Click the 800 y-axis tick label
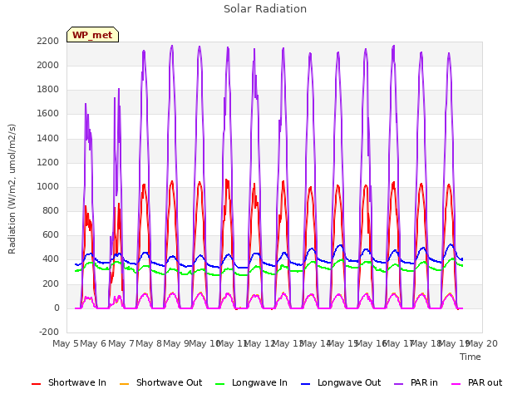This screenshot has width=532, height=399. click(51, 210)
